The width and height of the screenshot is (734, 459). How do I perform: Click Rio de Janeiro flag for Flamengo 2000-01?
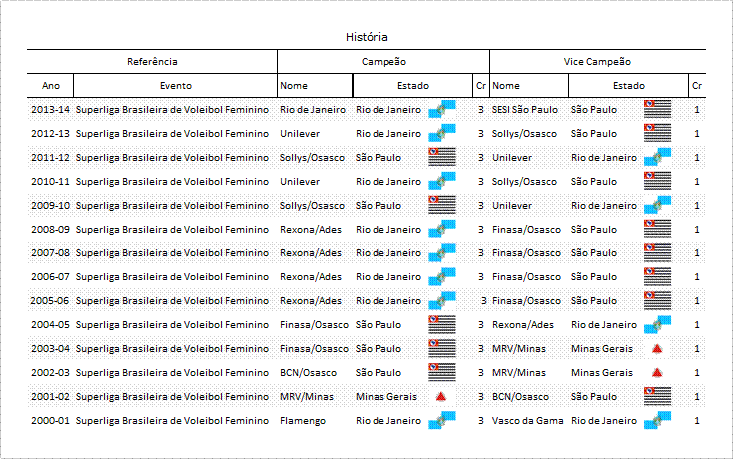tap(442, 420)
